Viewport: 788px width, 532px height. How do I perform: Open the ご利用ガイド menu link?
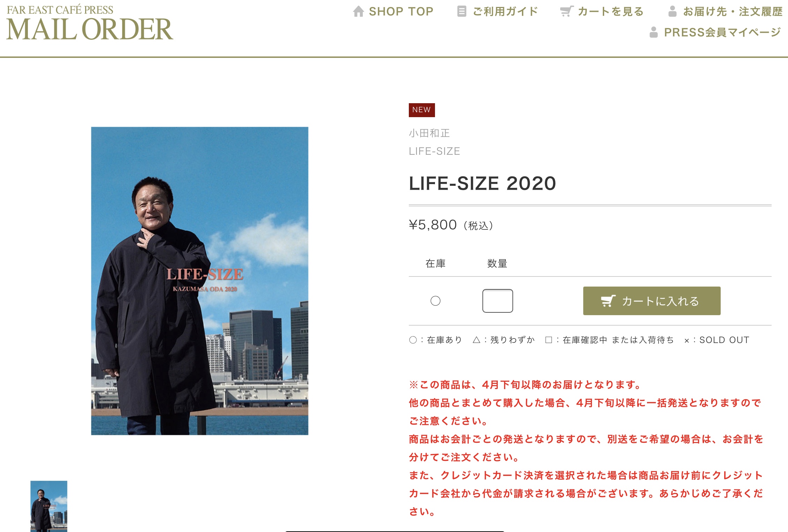[x=497, y=12]
